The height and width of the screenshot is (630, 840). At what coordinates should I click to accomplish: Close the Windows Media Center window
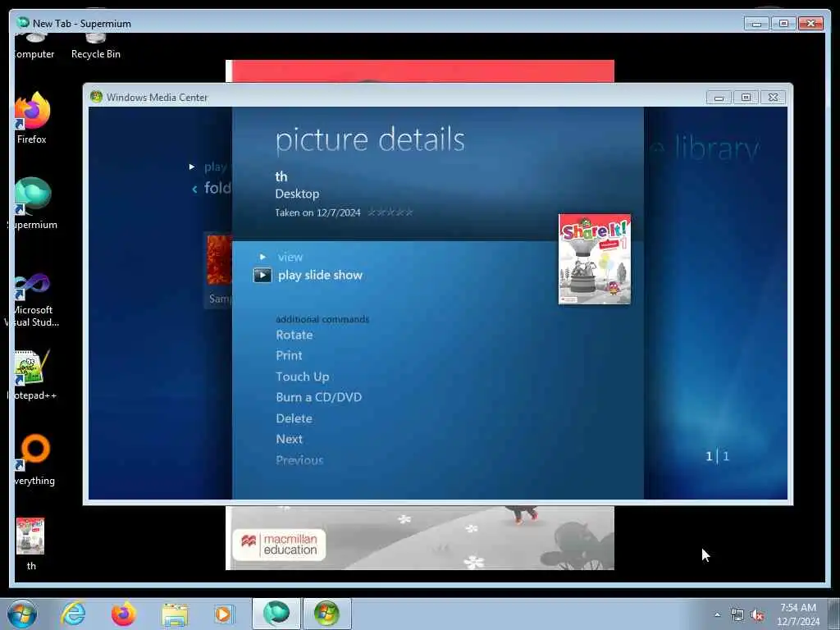pyautogui.click(x=773, y=98)
